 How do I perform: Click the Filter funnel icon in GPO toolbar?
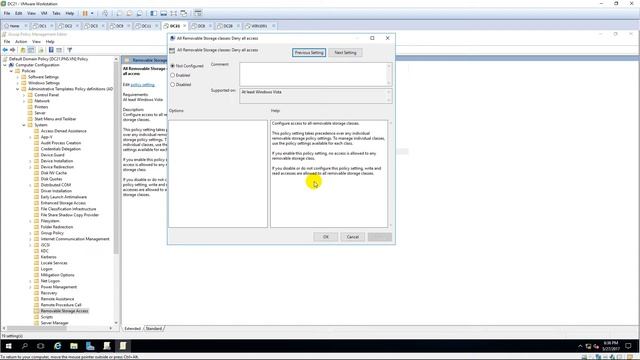click(x=70, y=50)
